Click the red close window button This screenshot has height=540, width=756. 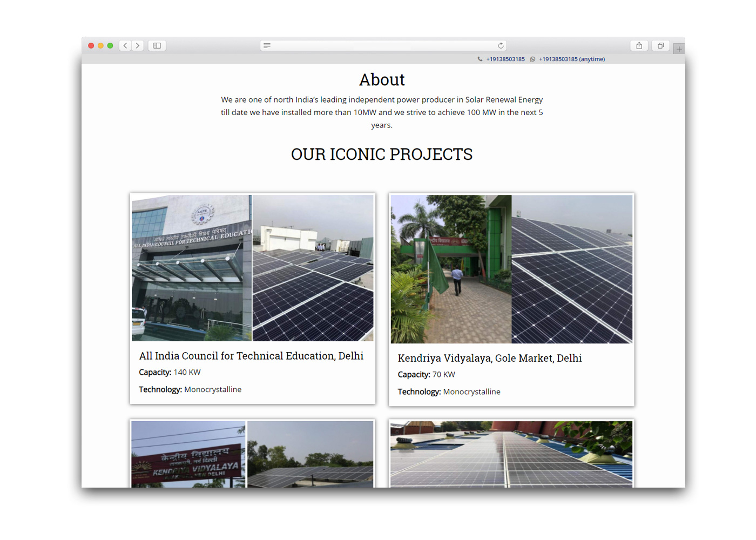tap(91, 45)
